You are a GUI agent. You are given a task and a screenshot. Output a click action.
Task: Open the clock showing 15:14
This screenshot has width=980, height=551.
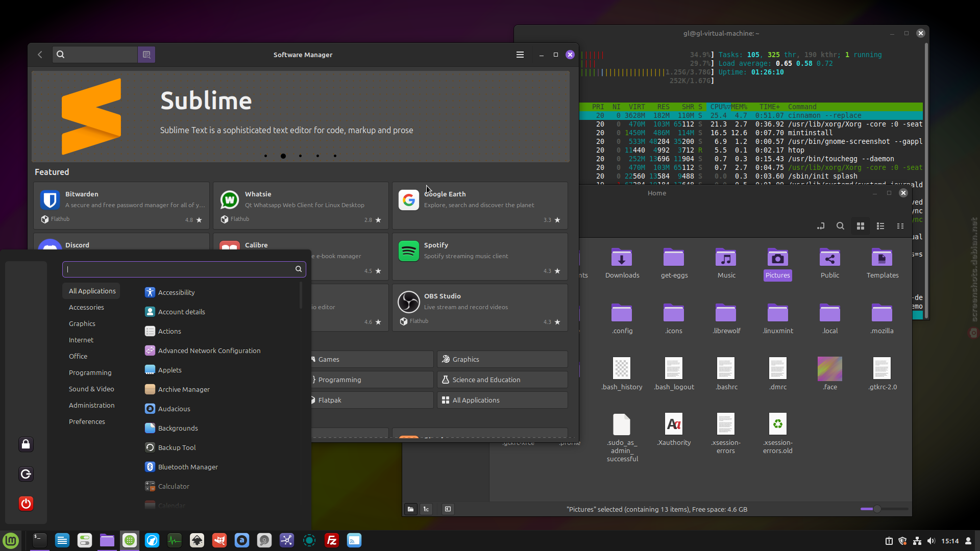tap(950, 541)
